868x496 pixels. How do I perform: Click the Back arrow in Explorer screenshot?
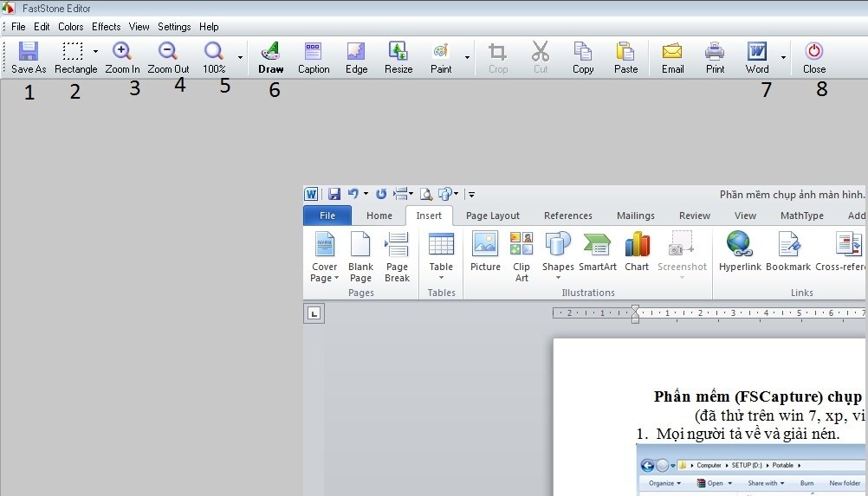(x=647, y=465)
